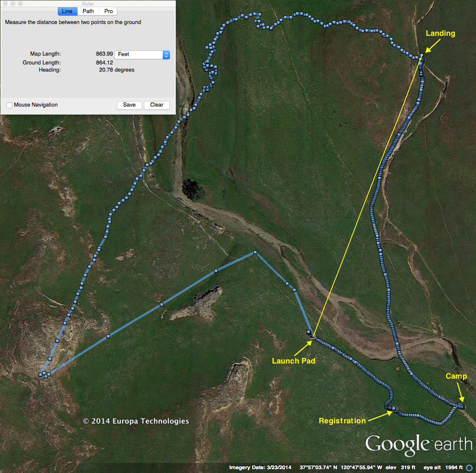This screenshot has height=473, width=476.
Task: Enable the Mouse Navigation checkbox
Action: [x=9, y=105]
